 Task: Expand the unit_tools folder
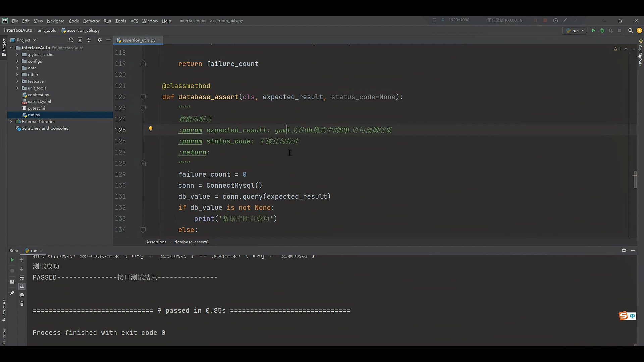[17, 88]
